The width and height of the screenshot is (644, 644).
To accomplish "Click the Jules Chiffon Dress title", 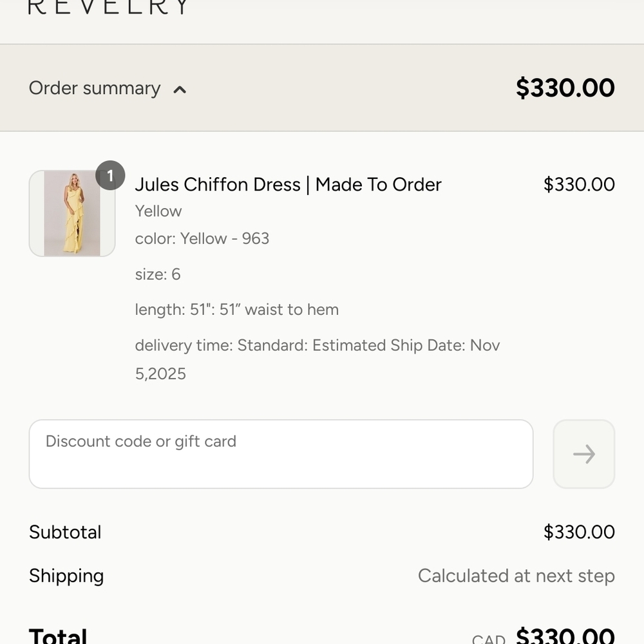I will (288, 185).
